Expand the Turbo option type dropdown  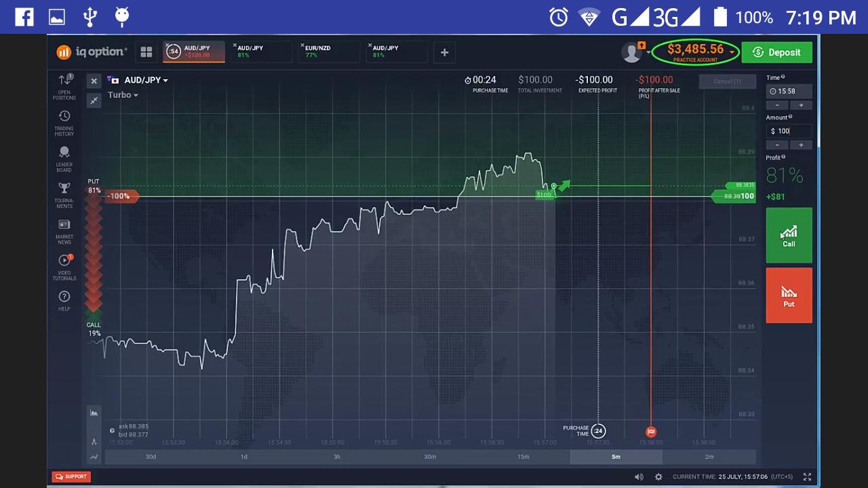point(122,95)
